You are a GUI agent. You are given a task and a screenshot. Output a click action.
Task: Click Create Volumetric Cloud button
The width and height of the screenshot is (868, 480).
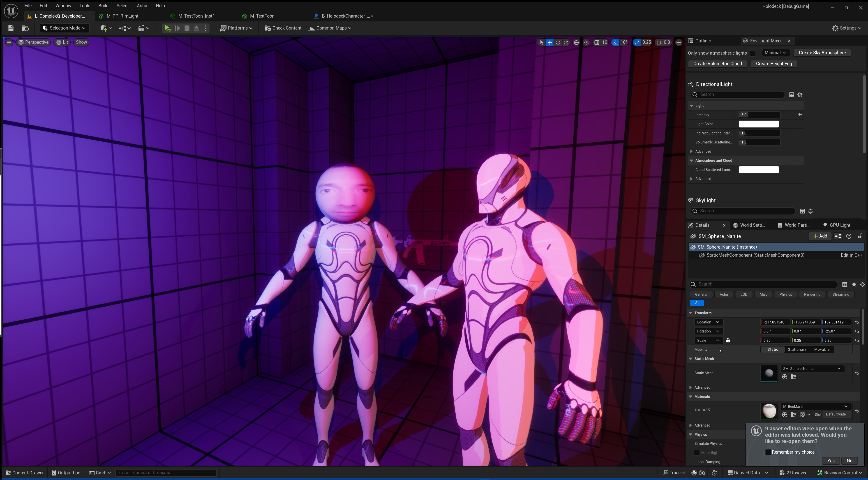(x=717, y=64)
